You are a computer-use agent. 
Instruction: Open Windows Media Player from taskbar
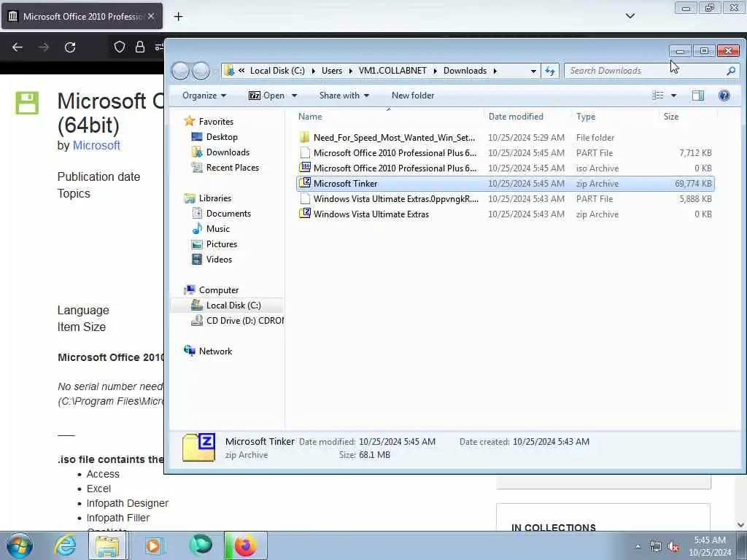153,545
